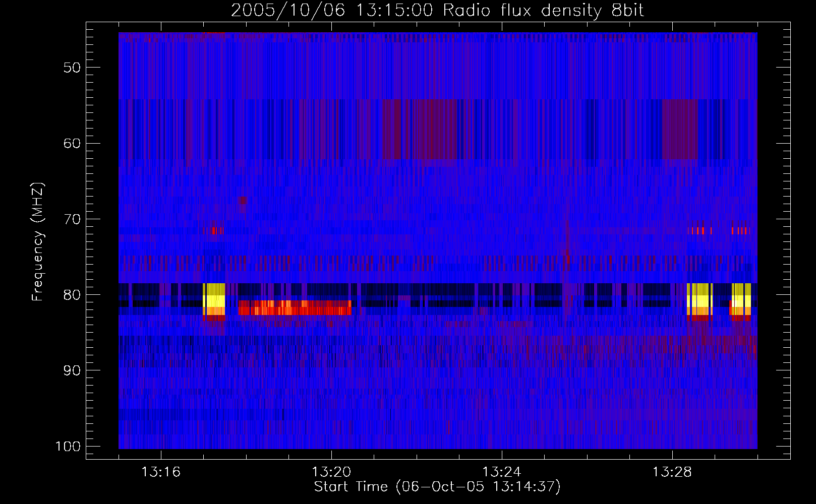
Task: Click the 90 frequency tick label
Action: tap(72, 370)
